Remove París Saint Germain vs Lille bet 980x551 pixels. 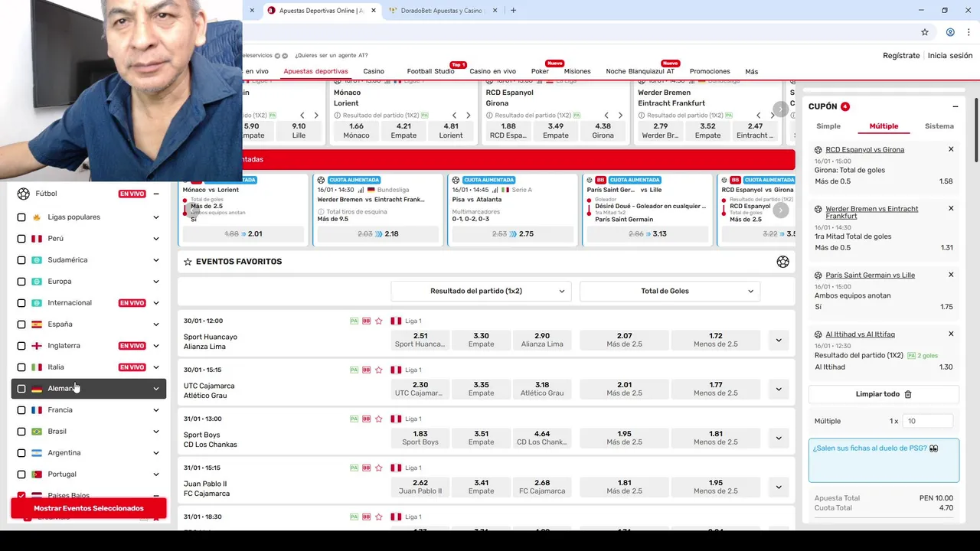(x=951, y=275)
